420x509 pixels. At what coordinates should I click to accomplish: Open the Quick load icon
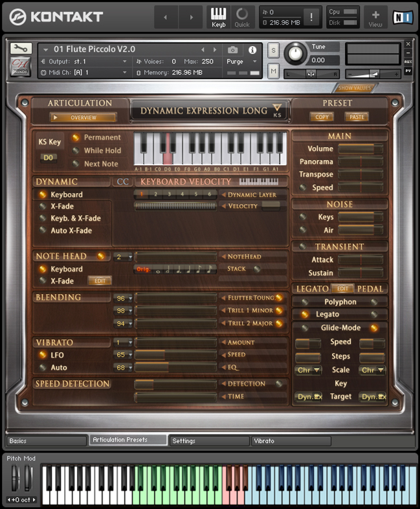[242, 17]
